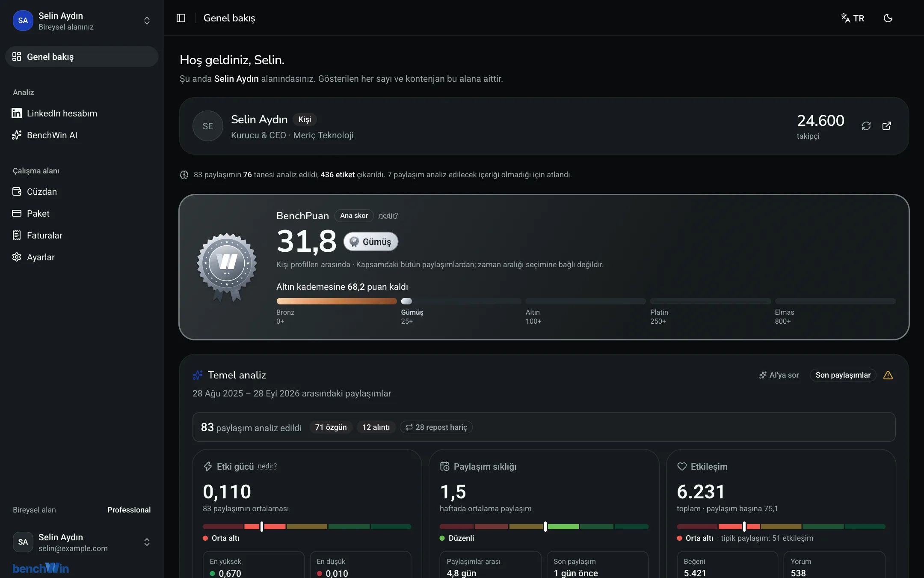The image size is (924, 578).
Task: Expand user account menu at sidebar bottom
Action: pyautogui.click(x=147, y=542)
